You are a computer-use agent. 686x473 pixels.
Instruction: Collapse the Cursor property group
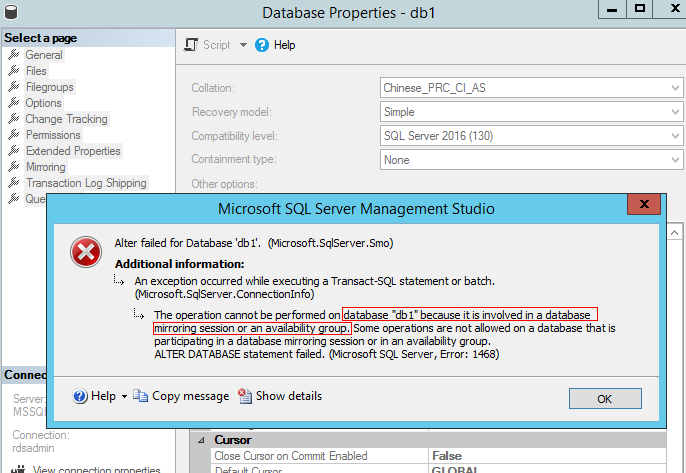point(201,440)
